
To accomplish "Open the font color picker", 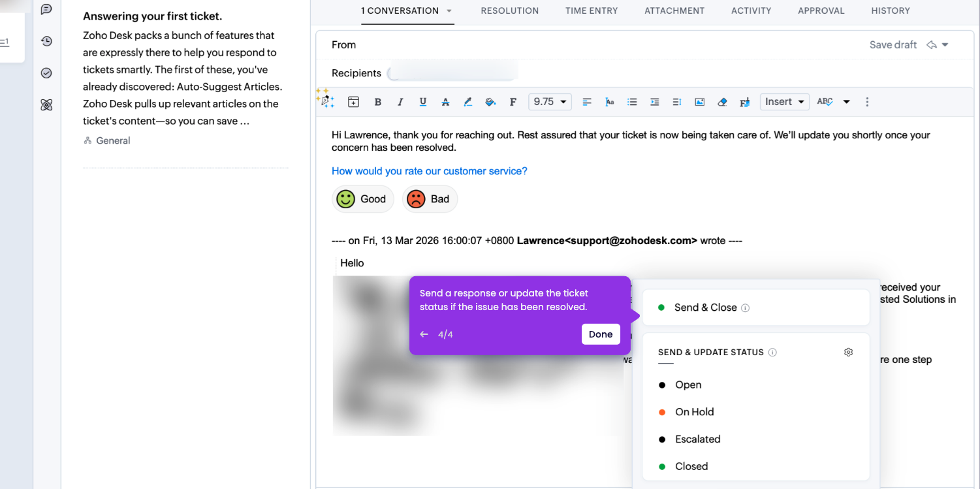I will (x=467, y=102).
